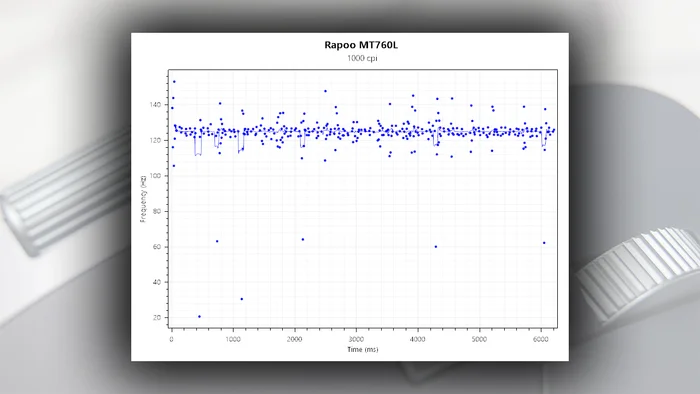Viewport: 700px width, 394px height.
Task: Click the 1000 x-axis tick label
Action: 233,339
